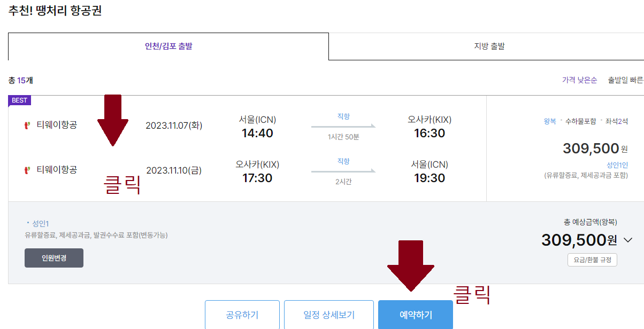The height and width of the screenshot is (329, 644).
Task: Open 인원변경 to change passengers
Action: coord(53,257)
